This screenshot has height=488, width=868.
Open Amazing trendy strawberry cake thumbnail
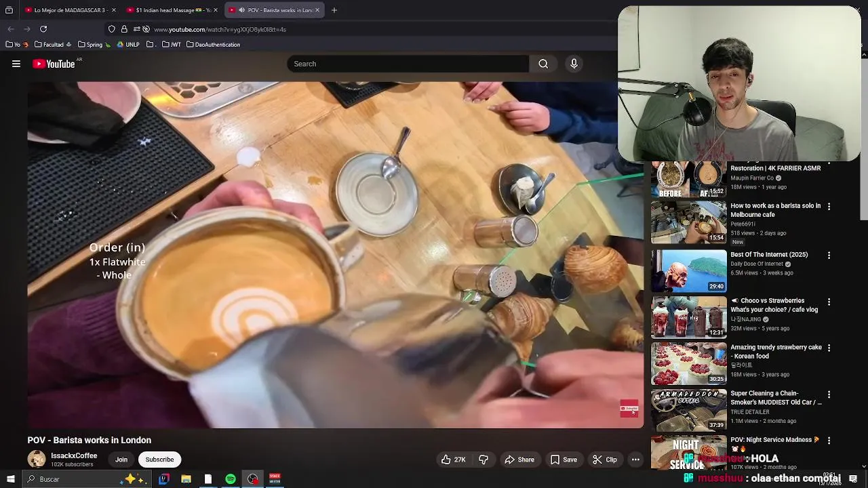click(688, 363)
